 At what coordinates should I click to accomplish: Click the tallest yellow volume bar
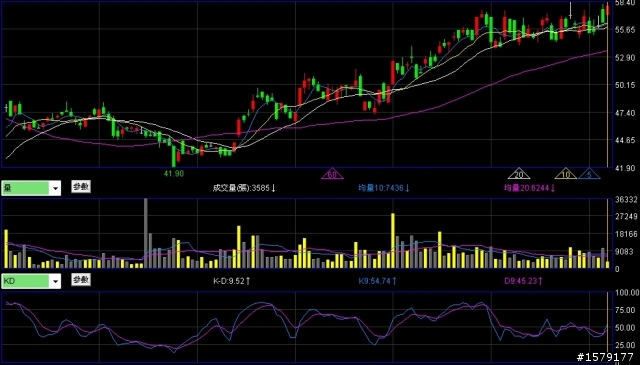[x=393, y=240]
